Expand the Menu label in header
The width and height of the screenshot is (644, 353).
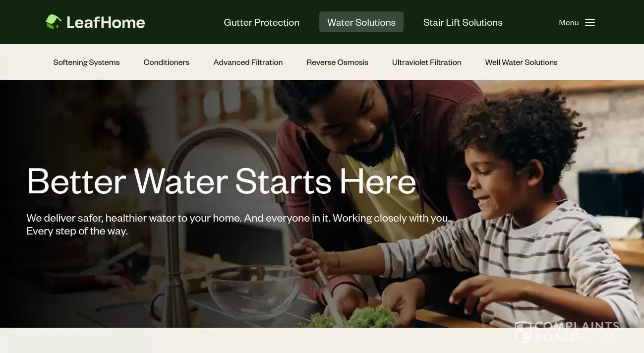coord(569,22)
